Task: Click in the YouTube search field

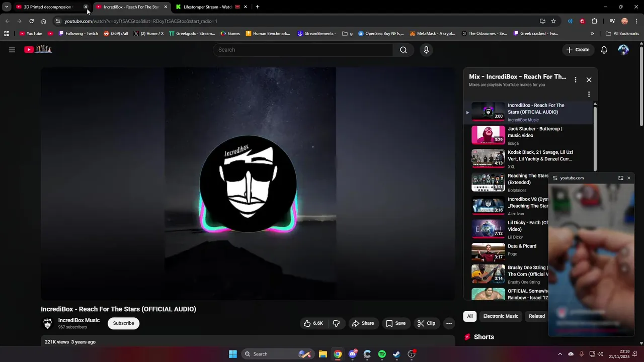Action: coord(303,50)
